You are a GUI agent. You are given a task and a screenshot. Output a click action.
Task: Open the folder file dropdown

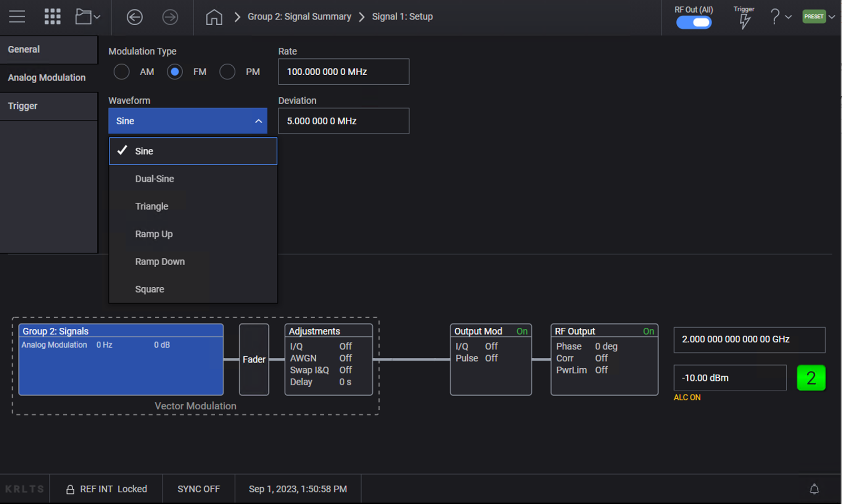point(87,17)
